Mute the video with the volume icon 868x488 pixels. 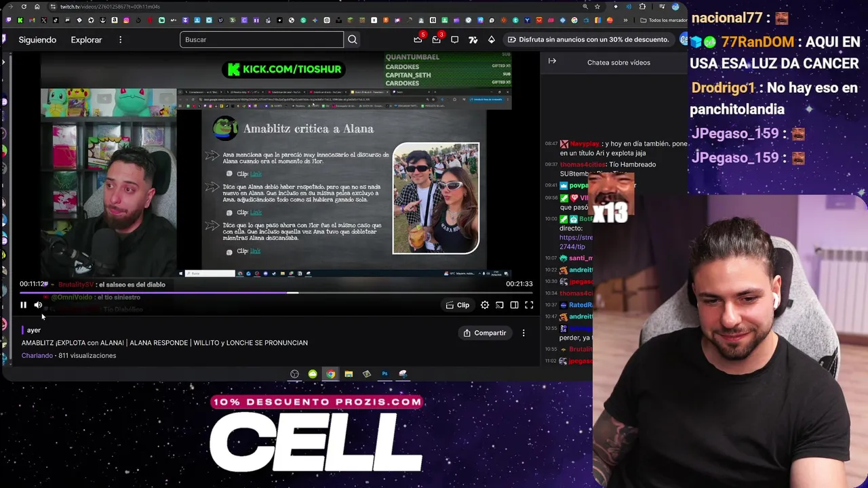coord(38,305)
